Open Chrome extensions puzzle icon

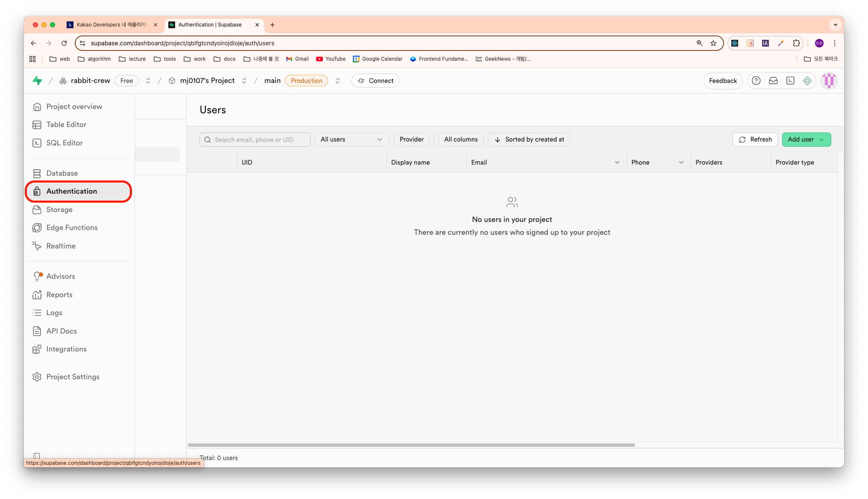[x=796, y=43]
